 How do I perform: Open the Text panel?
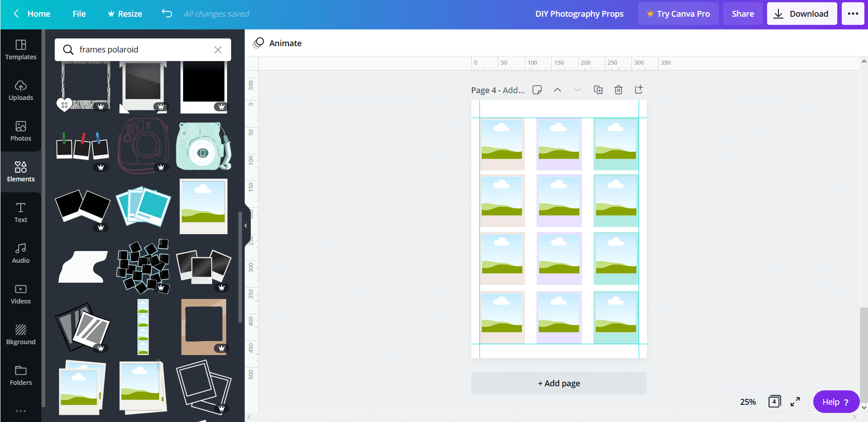pyautogui.click(x=21, y=212)
